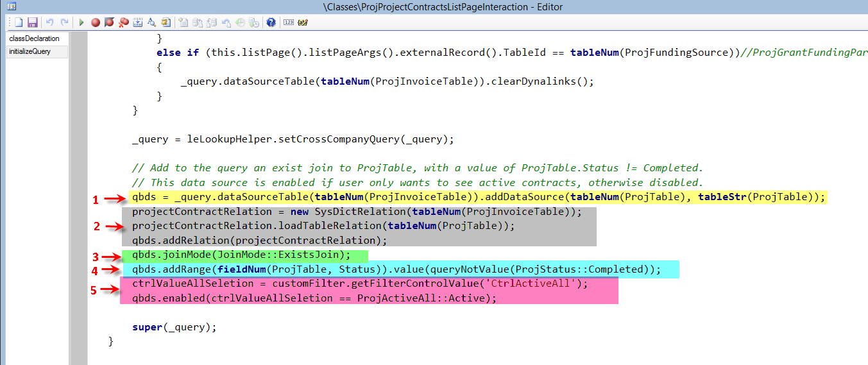Click the redo arrow in the toolbar
This screenshot has height=365, width=868.
pos(64,22)
